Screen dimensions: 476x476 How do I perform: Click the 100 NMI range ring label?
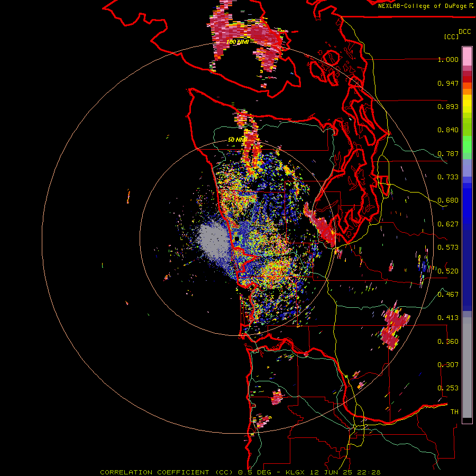coord(237,42)
